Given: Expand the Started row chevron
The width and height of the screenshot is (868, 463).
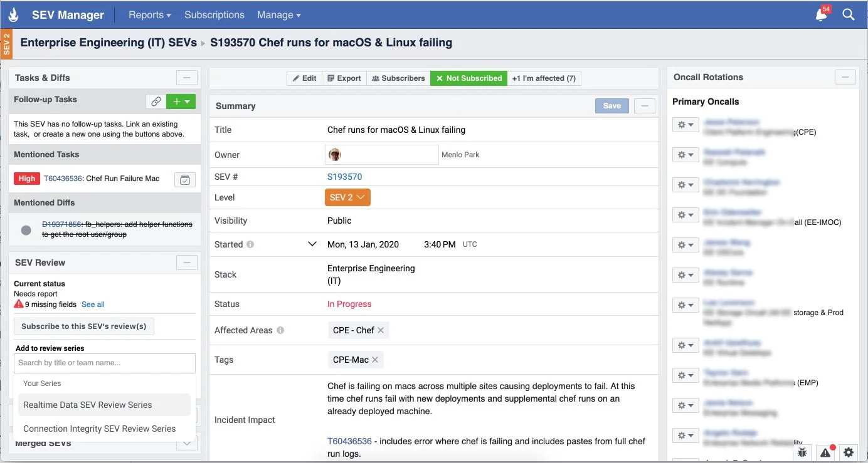Looking at the screenshot, I should (x=312, y=244).
